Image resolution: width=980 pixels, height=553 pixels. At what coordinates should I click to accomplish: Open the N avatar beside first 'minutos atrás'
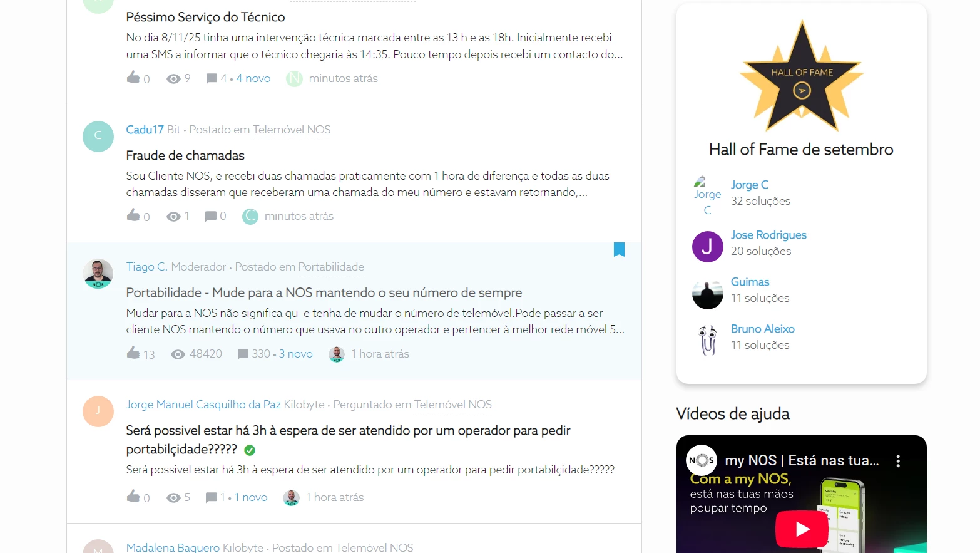point(294,79)
